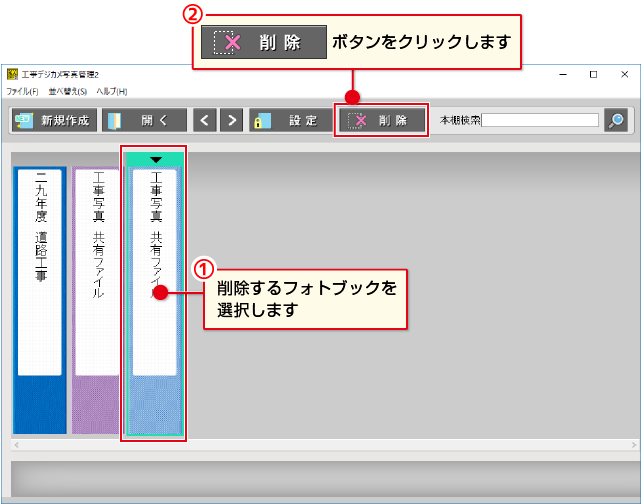Click the app icon in title bar
This screenshot has height=504, width=641.
pos(11,75)
